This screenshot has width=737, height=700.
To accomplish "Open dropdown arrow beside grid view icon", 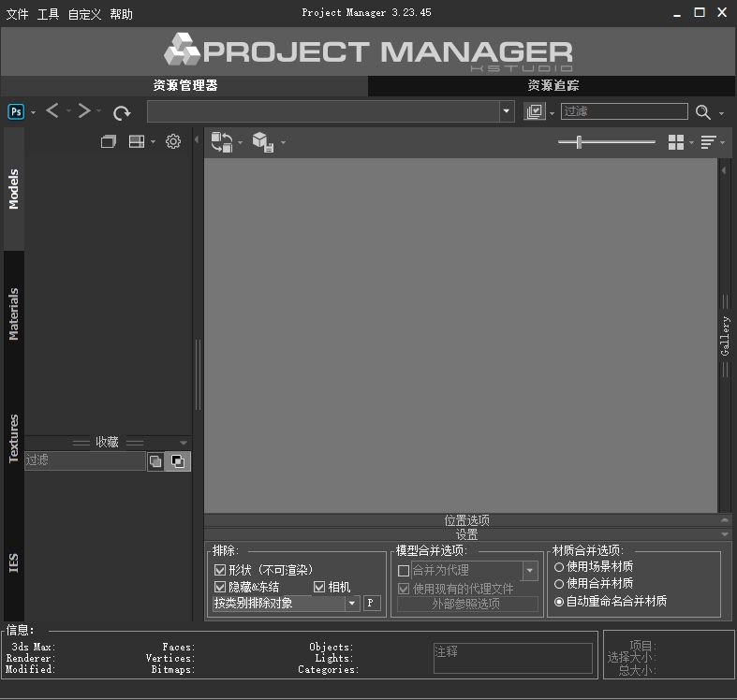I will click(x=691, y=142).
